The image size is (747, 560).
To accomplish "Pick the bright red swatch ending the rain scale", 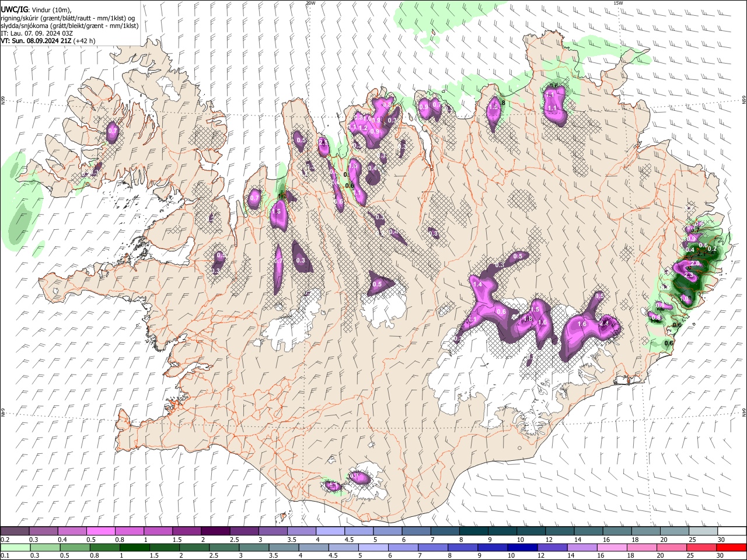I will pos(732,547).
